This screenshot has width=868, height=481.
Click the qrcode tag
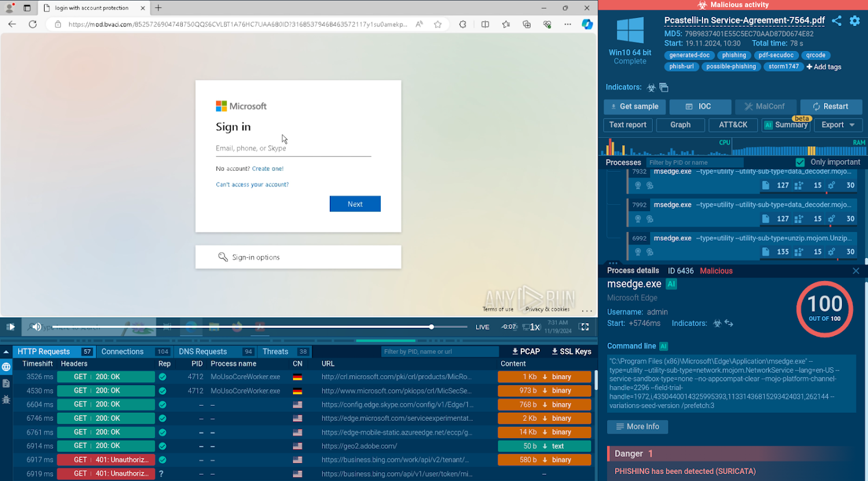[815, 55]
